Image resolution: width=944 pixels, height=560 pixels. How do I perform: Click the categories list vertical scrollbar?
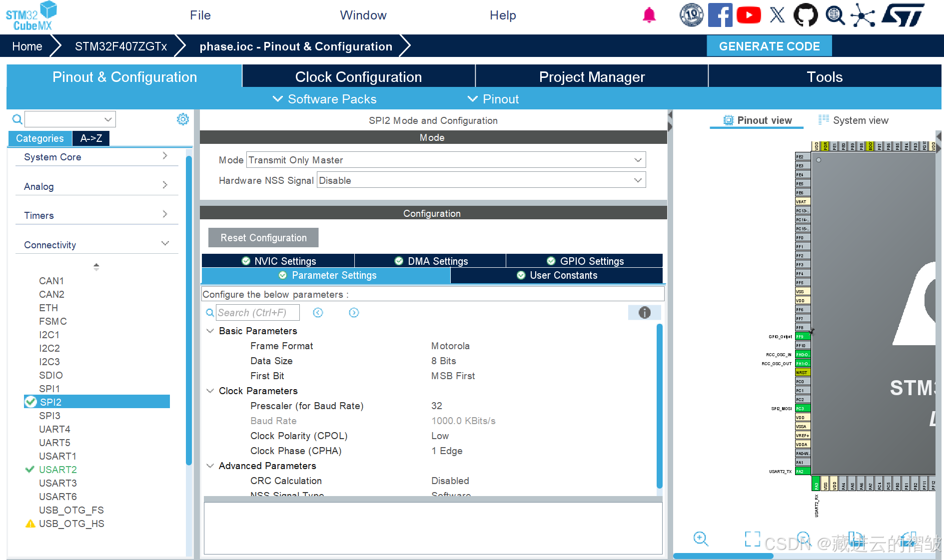point(189,310)
